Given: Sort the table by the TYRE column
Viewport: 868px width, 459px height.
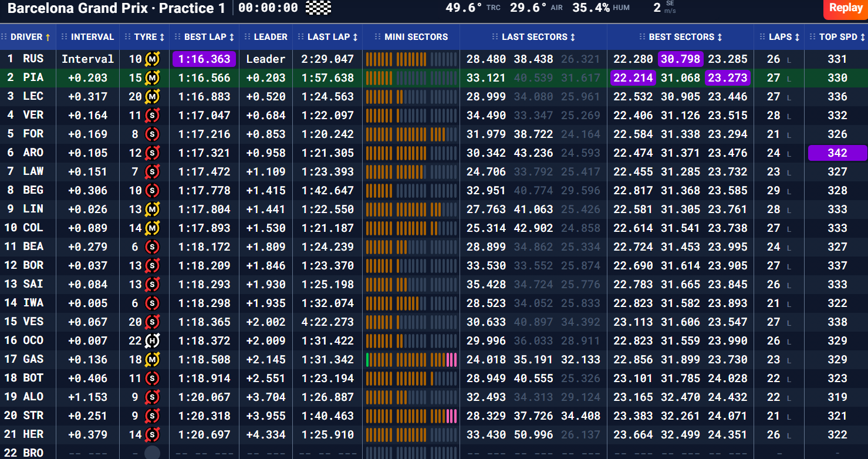Looking at the screenshot, I should pos(149,36).
